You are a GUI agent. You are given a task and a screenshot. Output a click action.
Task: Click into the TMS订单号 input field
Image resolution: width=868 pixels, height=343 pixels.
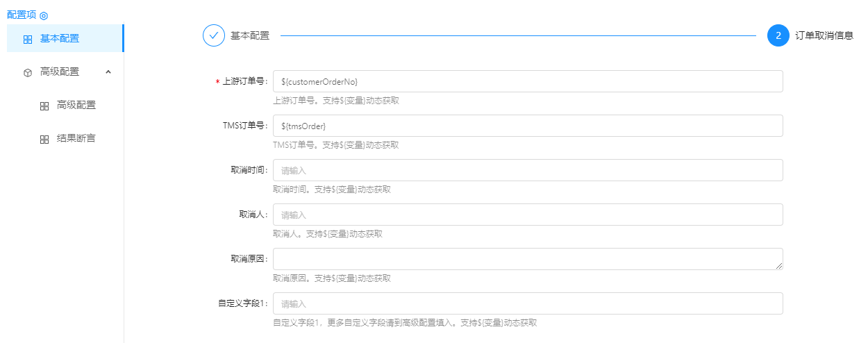[528, 126]
